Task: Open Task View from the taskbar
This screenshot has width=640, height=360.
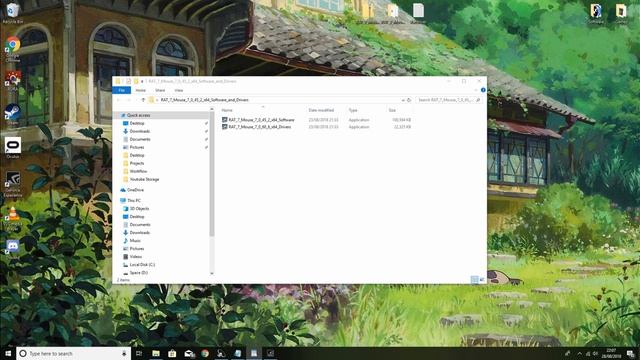Action: [x=139, y=353]
